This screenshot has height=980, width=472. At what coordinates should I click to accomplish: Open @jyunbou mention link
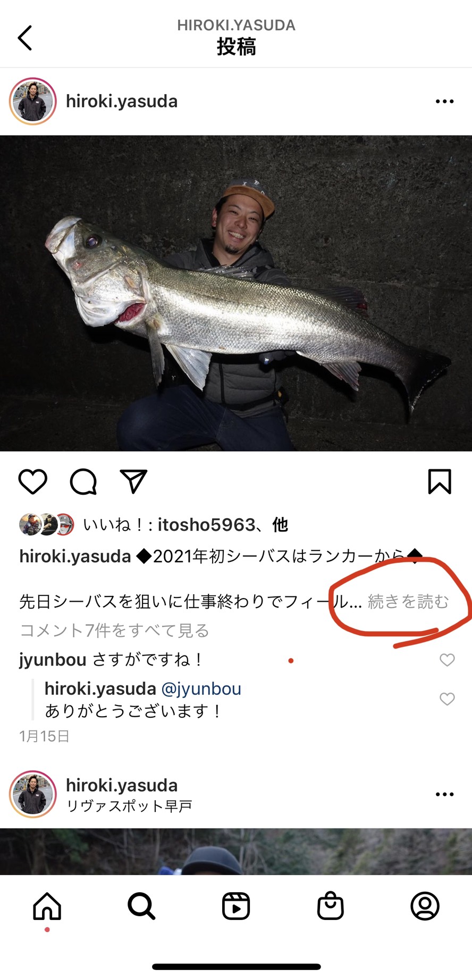[201, 689]
